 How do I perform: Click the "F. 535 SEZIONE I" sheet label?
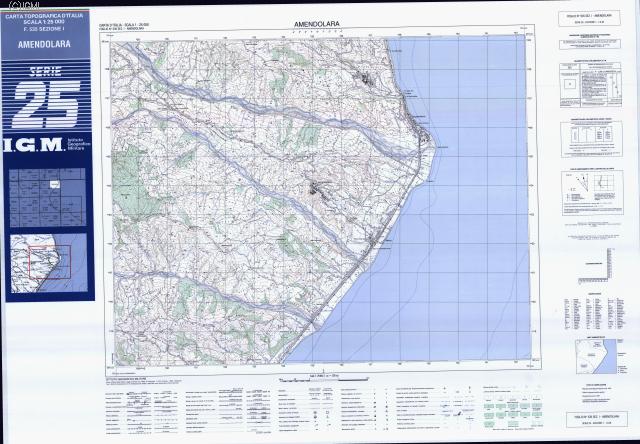pos(44,29)
